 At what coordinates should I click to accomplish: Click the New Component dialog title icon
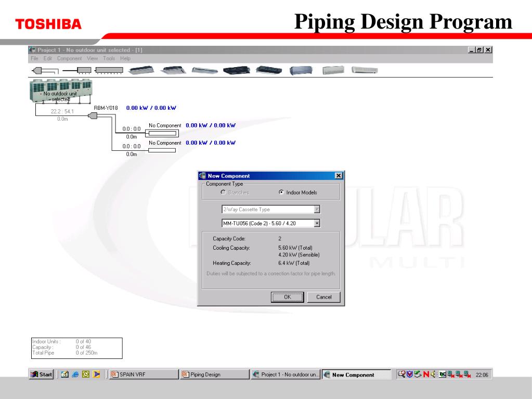click(202, 176)
